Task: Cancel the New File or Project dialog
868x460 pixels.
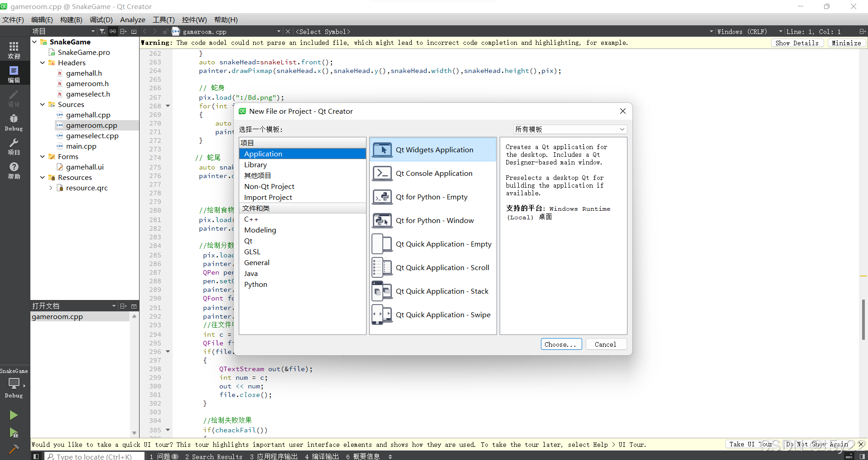Action: tap(606, 344)
